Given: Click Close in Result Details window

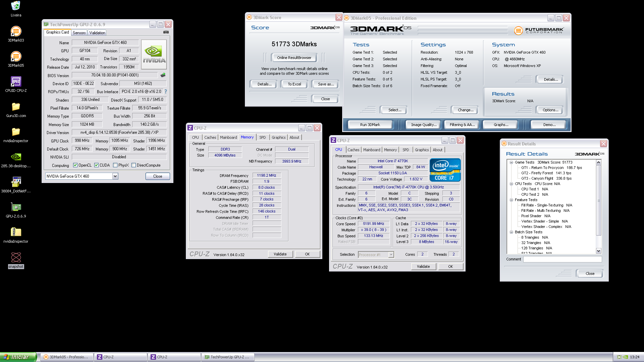Looking at the screenshot, I should click(590, 274).
